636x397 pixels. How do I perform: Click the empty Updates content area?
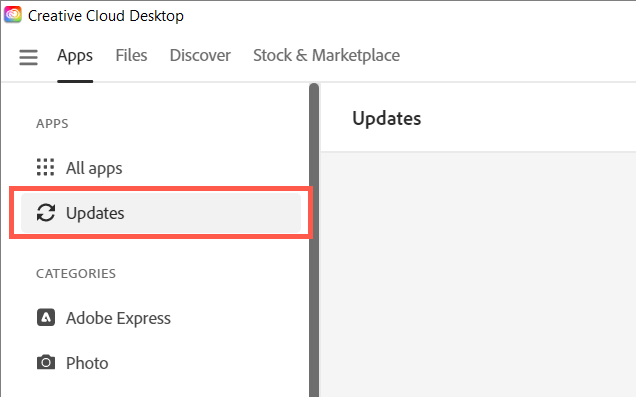pos(478,275)
